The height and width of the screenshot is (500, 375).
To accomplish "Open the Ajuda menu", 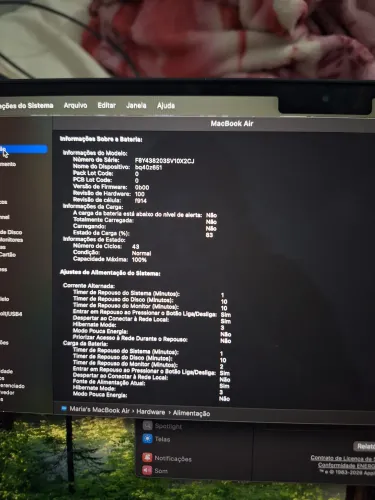I will point(166,106).
